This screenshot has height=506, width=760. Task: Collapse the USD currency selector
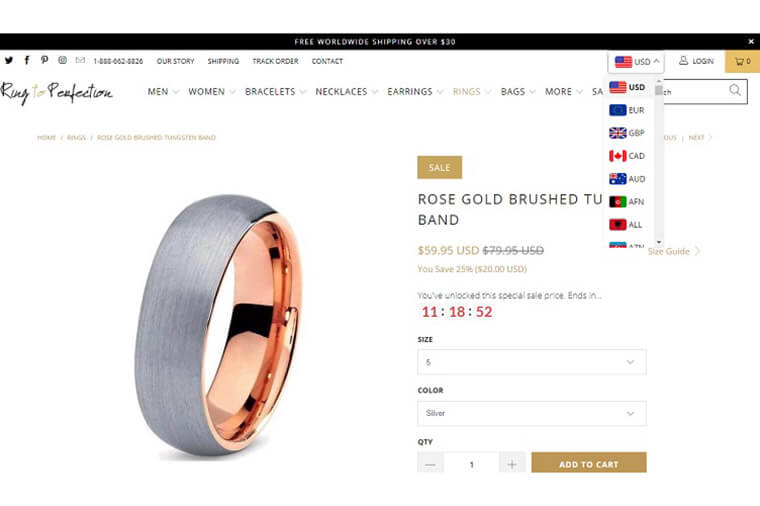point(636,62)
